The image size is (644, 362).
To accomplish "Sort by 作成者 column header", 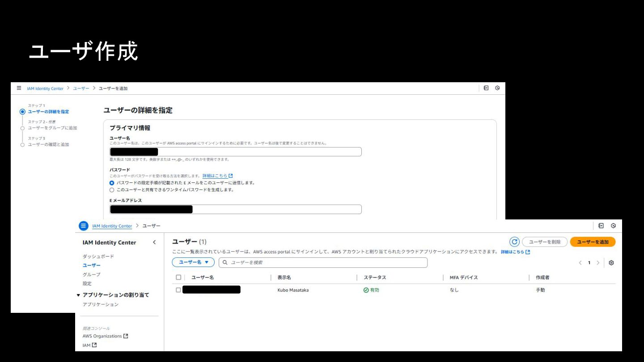I will [x=542, y=278].
